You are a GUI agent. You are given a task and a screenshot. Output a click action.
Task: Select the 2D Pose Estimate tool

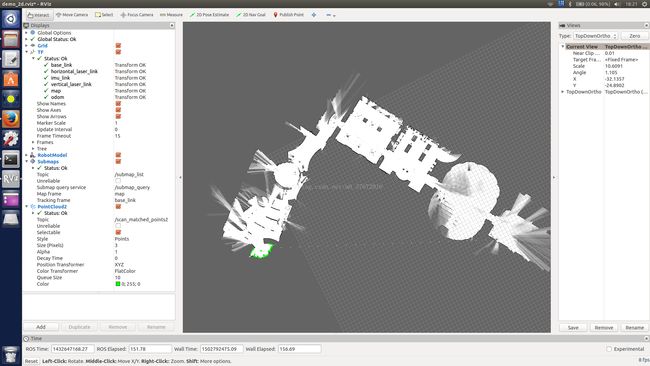coord(209,15)
